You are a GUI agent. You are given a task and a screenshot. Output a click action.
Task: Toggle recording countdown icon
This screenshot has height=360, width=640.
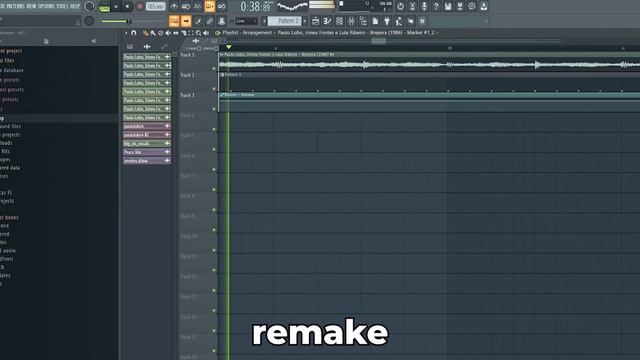(198, 7)
